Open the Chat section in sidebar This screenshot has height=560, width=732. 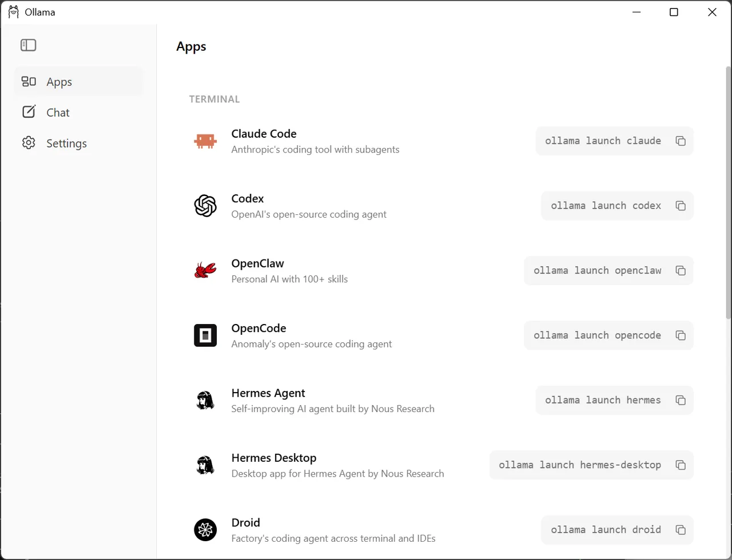pyautogui.click(x=78, y=113)
